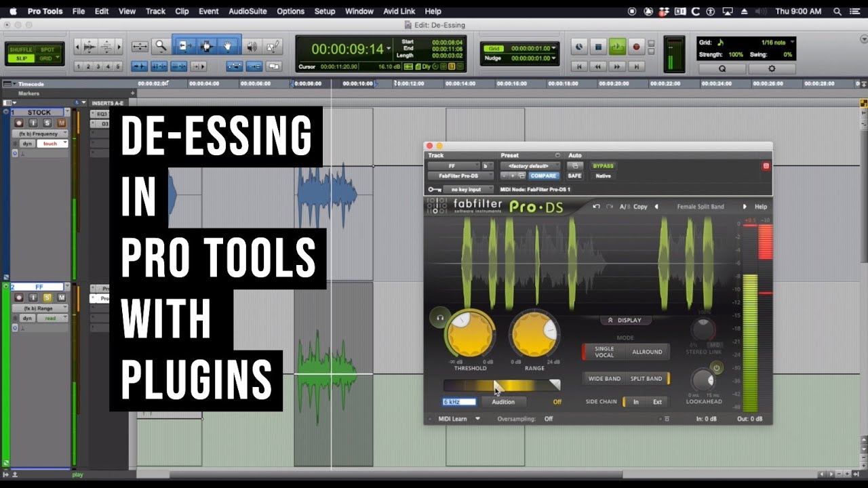Viewport: 868px width, 488px height.
Task: Set side chain to In
Action: (636, 402)
